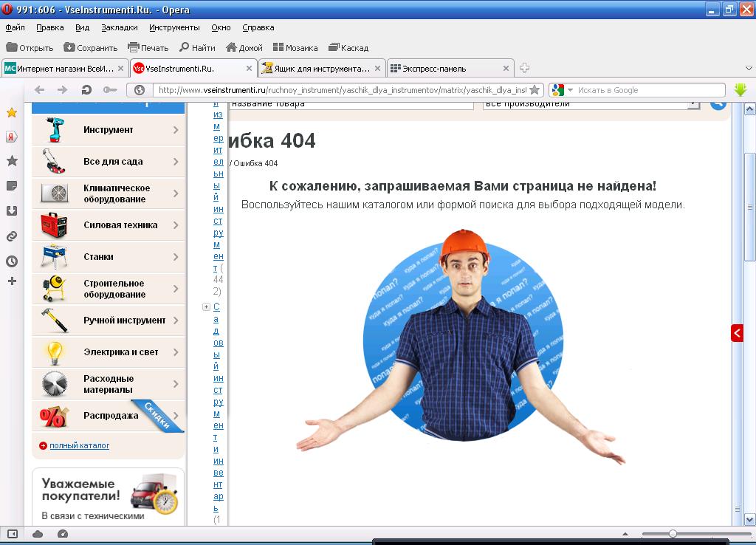Add a new sidebar panel with plus
Screen dimensions: 756x545
click(x=12, y=281)
